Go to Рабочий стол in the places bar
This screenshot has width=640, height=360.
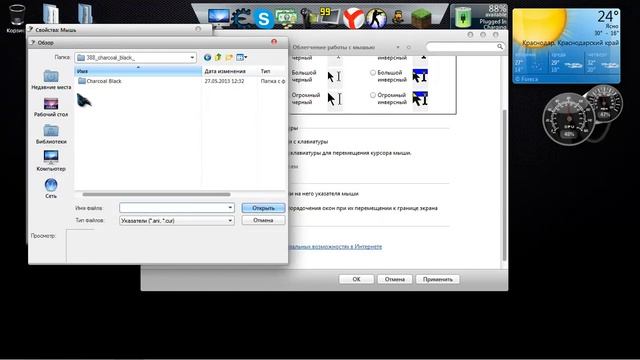click(x=51, y=107)
